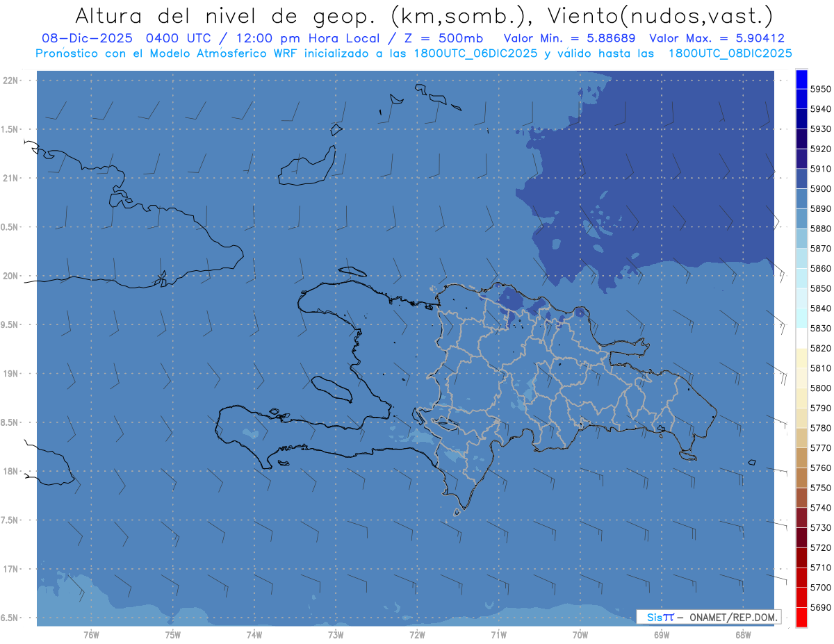Click the 5800 colorbar label
The height and width of the screenshot is (644, 834).
tap(820, 388)
